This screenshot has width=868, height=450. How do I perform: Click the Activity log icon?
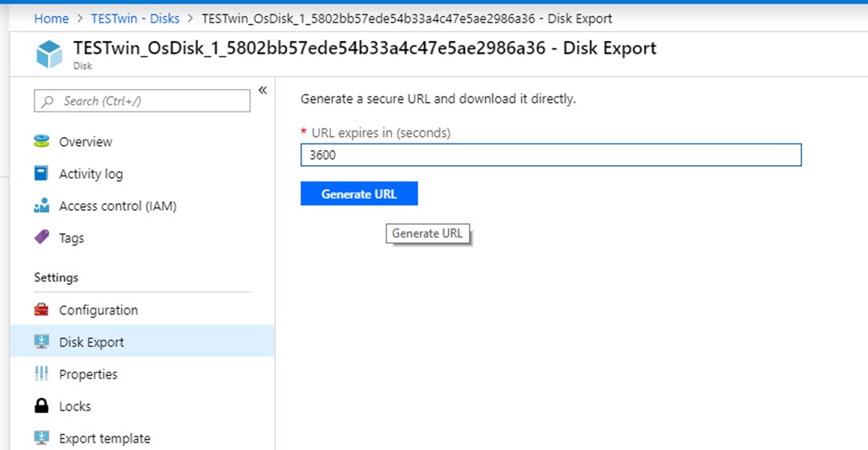(x=42, y=173)
